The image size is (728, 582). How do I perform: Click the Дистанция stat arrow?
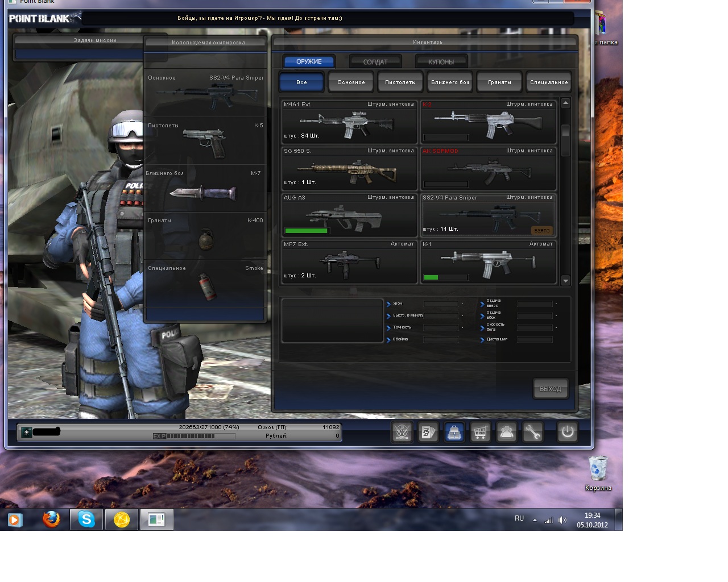[482, 340]
